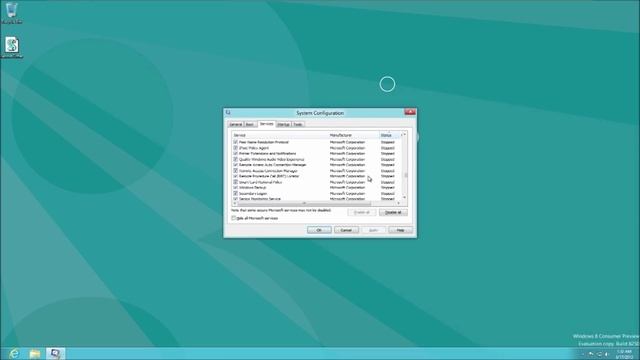Click the horizontal scrollbar thumb

[x=304, y=203]
